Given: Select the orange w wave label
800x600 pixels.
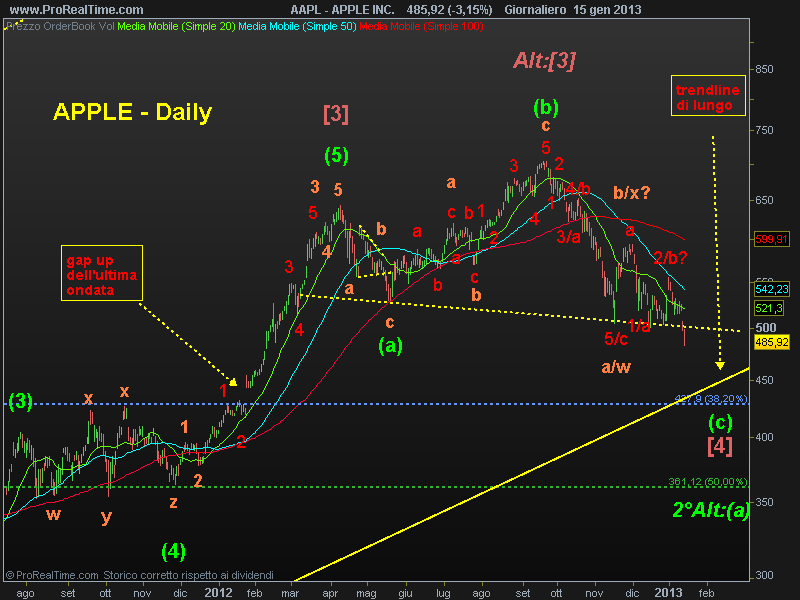Looking at the screenshot, I should (54, 514).
